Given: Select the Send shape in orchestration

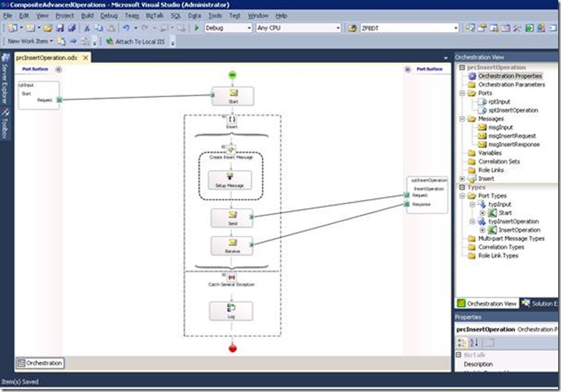Looking at the screenshot, I should pyautogui.click(x=232, y=218).
